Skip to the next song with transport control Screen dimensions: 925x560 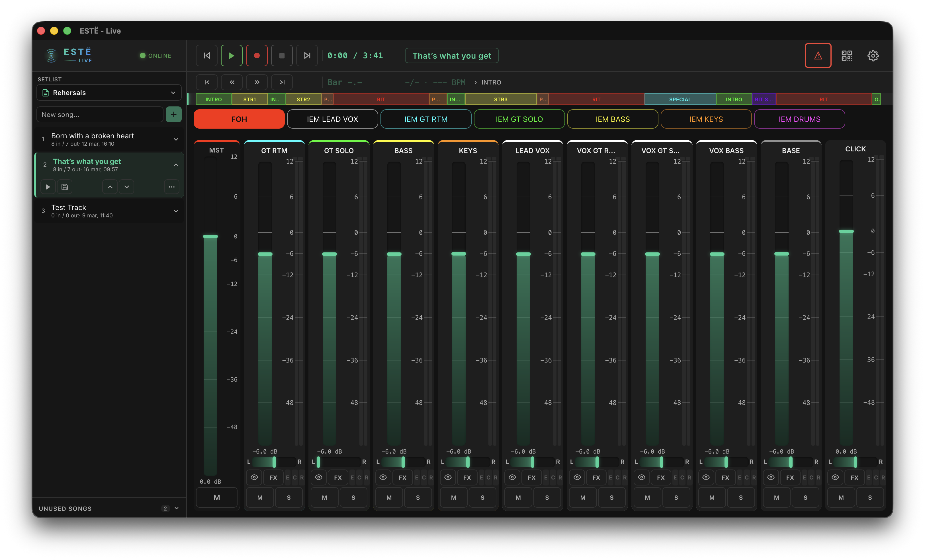307,55
